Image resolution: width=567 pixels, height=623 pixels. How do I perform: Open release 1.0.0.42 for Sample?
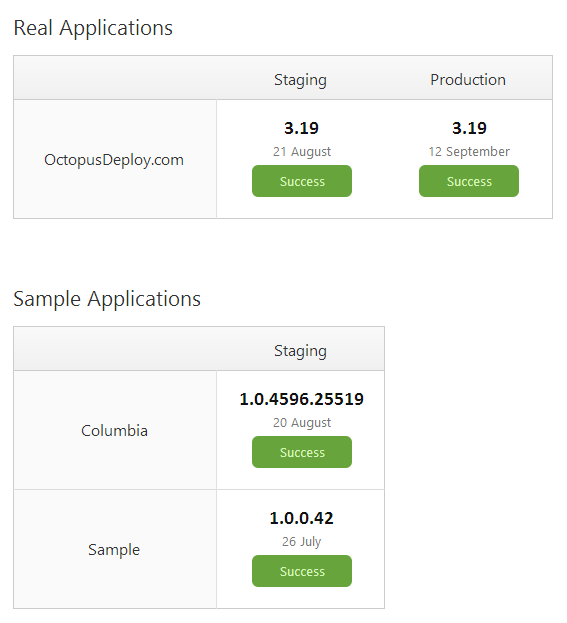tap(302, 518)
